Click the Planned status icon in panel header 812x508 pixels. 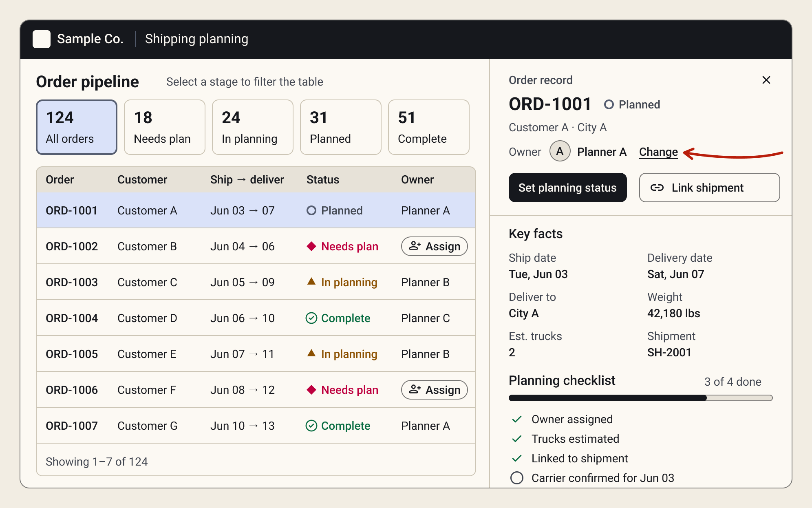[609, 105]
